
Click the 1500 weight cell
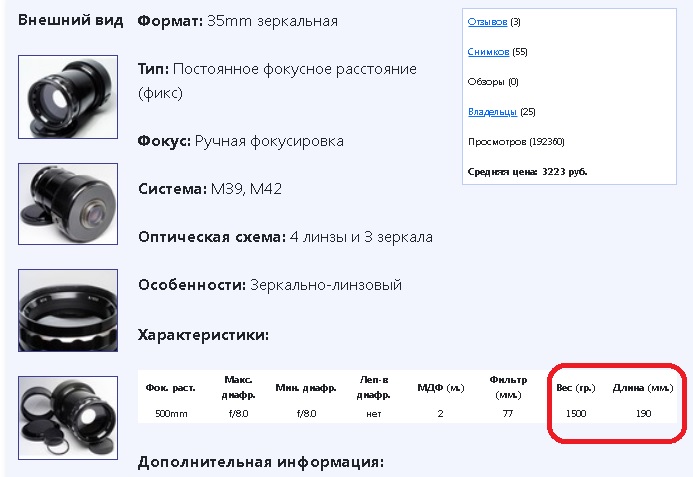(576, 414)
